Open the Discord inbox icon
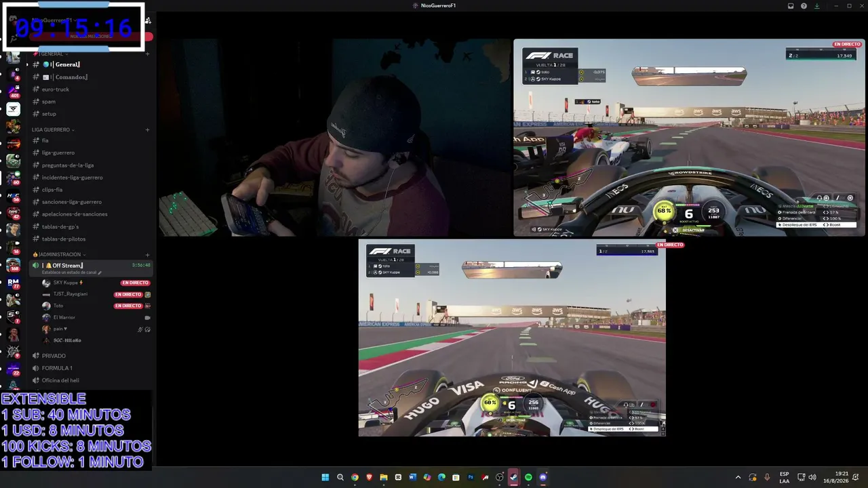This screenshot has height=488, width=868. [x=791, y=6]
